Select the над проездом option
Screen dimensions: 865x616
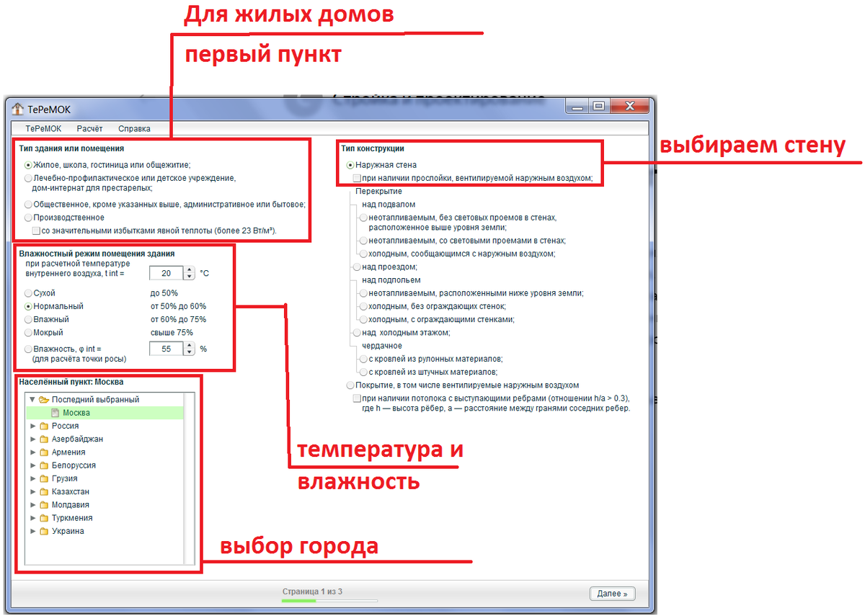[357, 267]
